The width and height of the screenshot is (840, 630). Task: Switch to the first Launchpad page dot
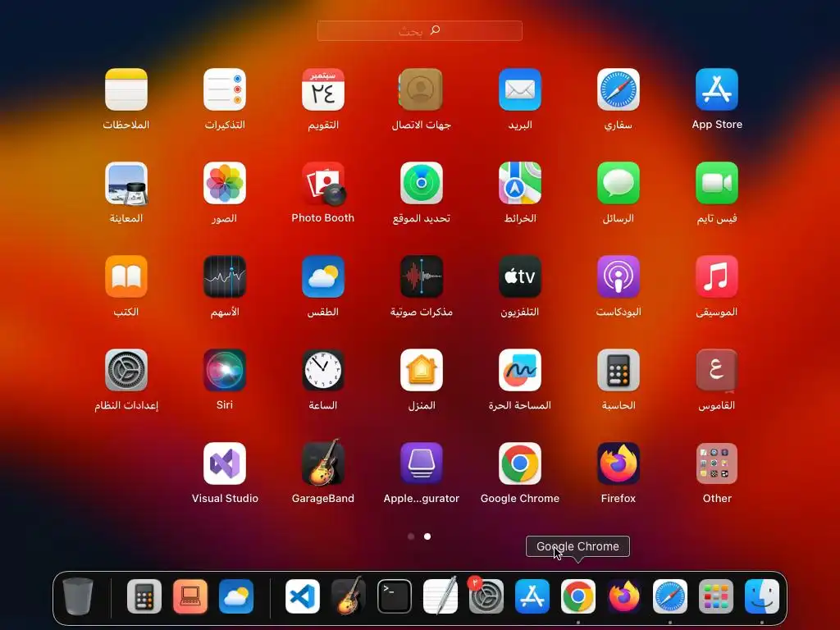coord(411,536)
